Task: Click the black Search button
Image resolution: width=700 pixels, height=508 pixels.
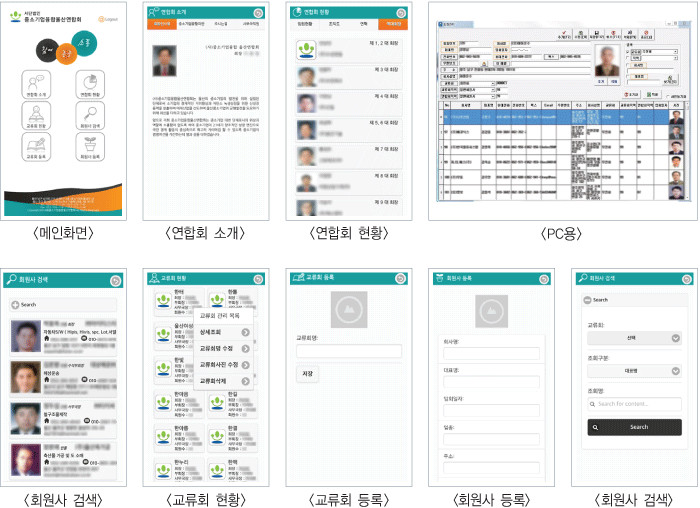Action: click(634, 427)
